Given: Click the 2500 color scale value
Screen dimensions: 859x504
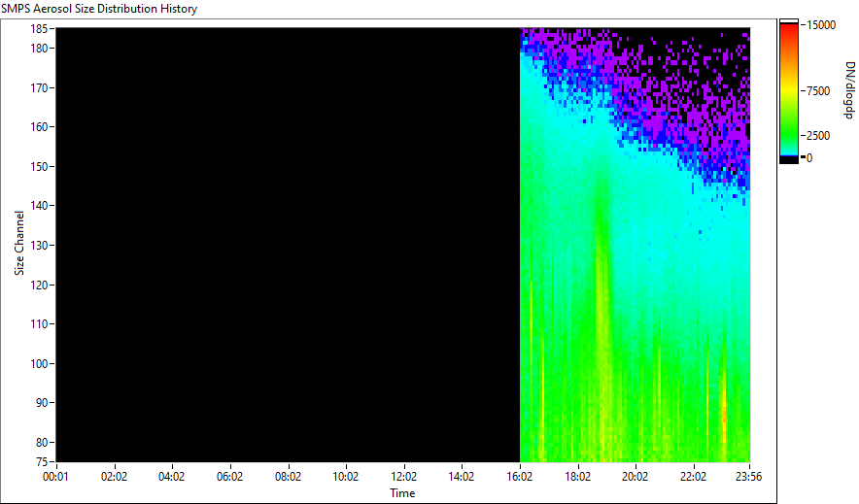Looking at the screenshot, I should 818,135.
